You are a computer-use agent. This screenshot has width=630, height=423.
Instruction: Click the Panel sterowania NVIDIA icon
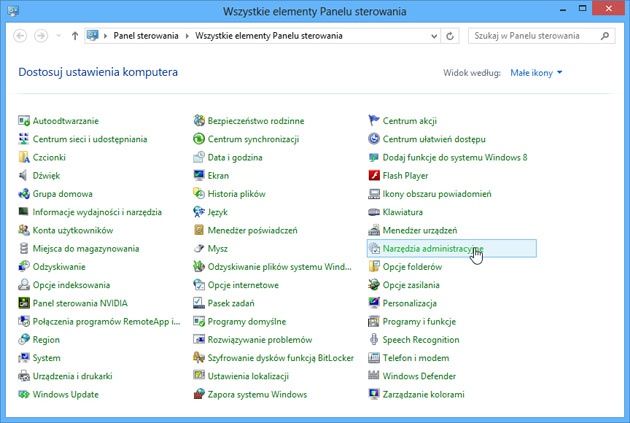point(24,303)
